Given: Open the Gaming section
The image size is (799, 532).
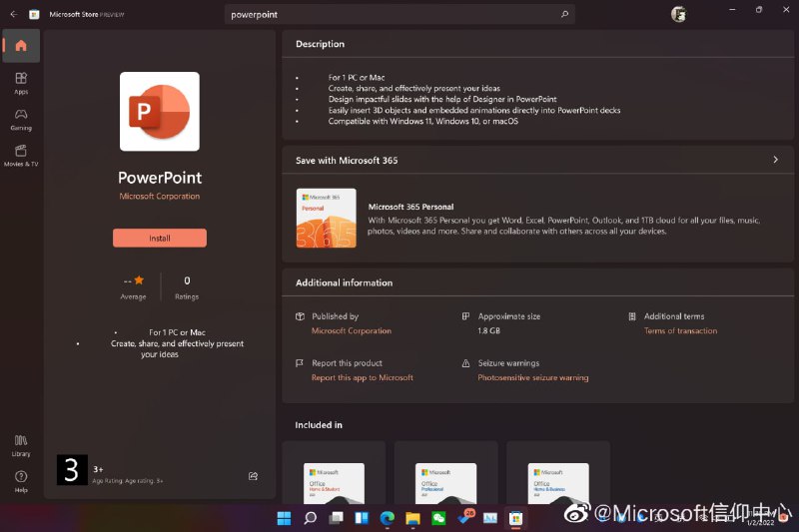Looking at the screenshot, I should (x=21, y=120).
